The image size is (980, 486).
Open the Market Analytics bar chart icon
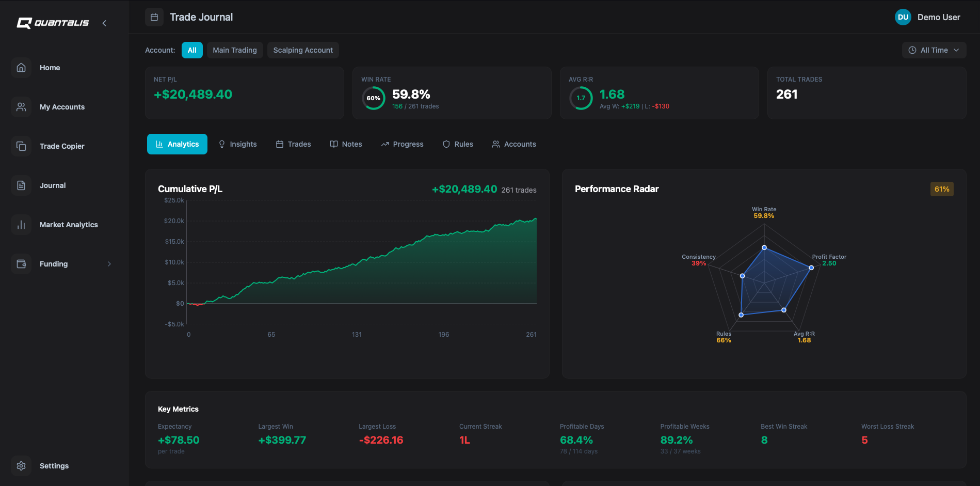(21, 225)
